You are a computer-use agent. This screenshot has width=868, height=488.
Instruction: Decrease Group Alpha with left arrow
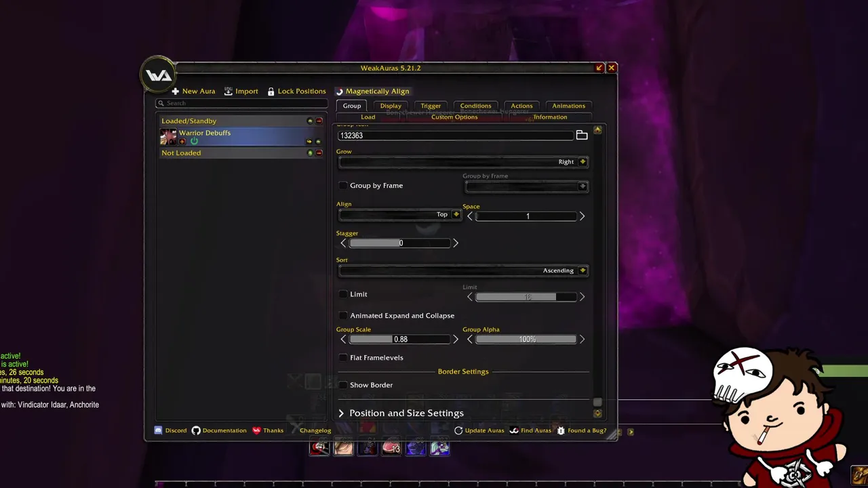click(x=470, y=340)
